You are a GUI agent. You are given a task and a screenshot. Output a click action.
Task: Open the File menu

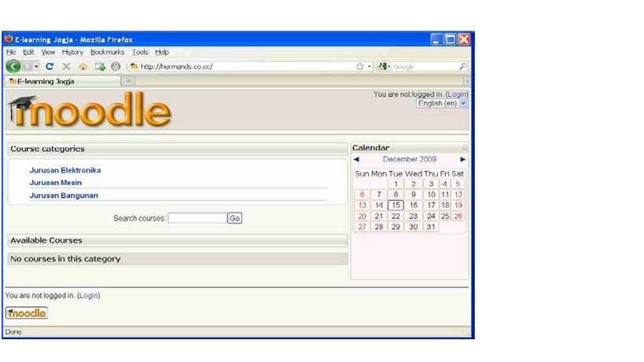[x=11, y=52]
